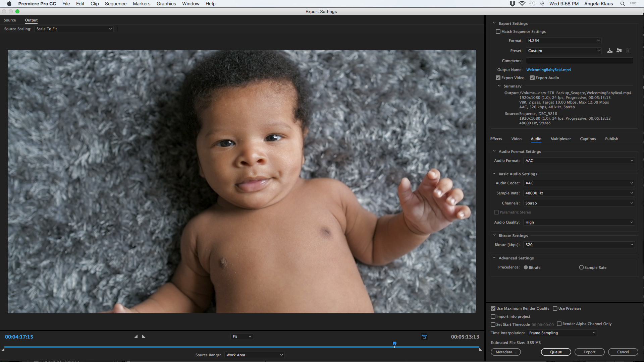Image resolution: width=644 pixels, height=362 pixels.
Task: Check Import into project
Action: (x=493, y=316)
